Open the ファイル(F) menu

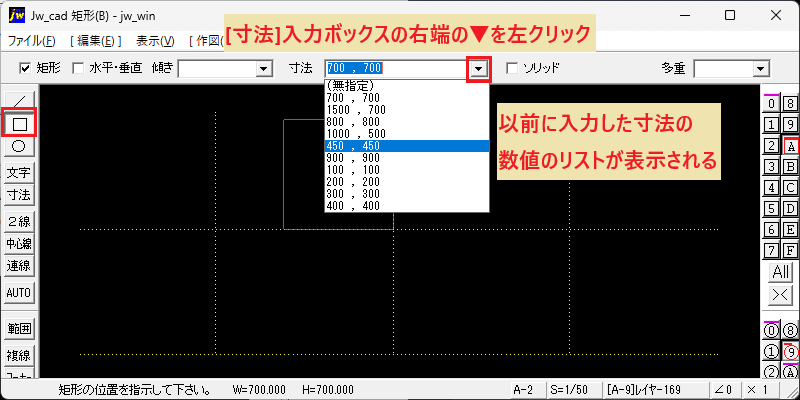[32, 41]
